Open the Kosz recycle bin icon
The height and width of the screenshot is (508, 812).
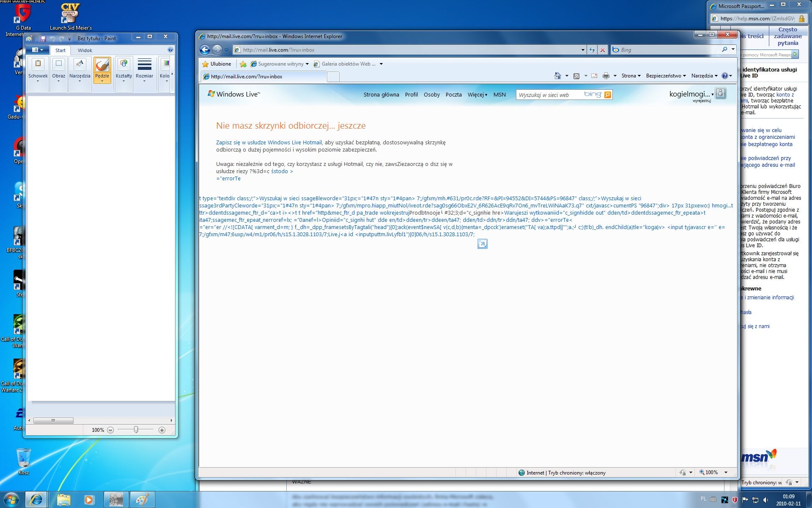[x=24, y=461]
